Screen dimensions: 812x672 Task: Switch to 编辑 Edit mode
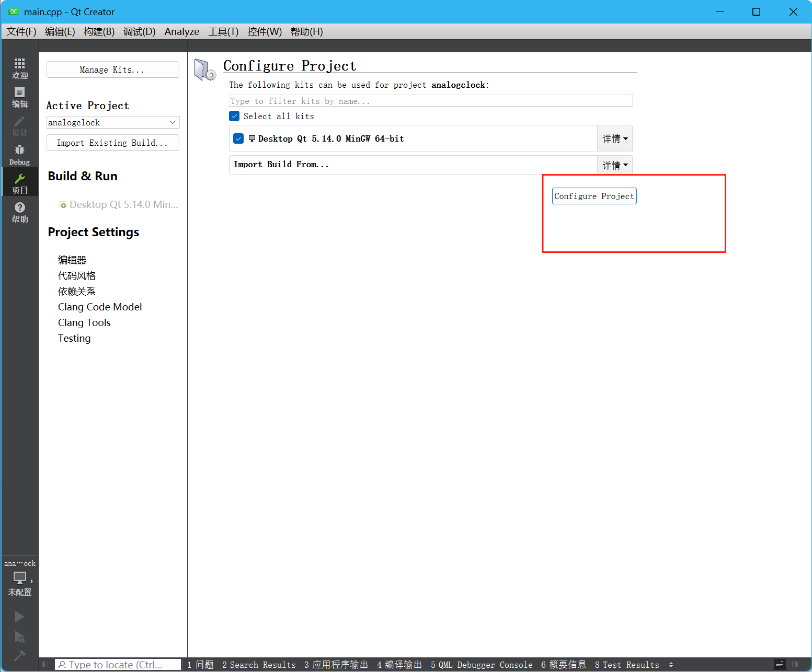[19, 97]
